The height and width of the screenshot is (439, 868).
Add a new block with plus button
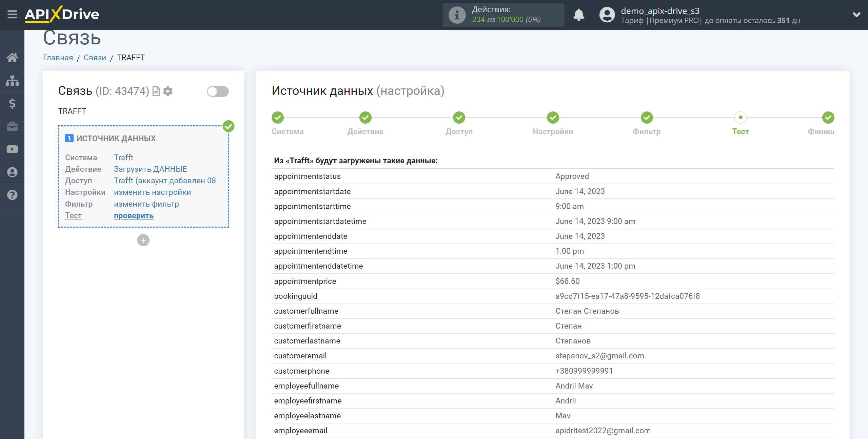[x=143, y=240]
